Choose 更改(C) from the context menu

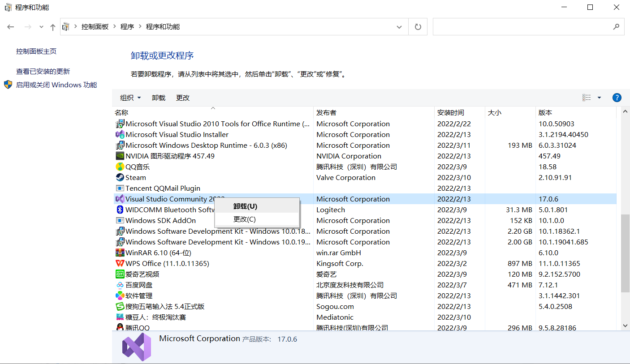pyautogui.click(x=257, y=219)
